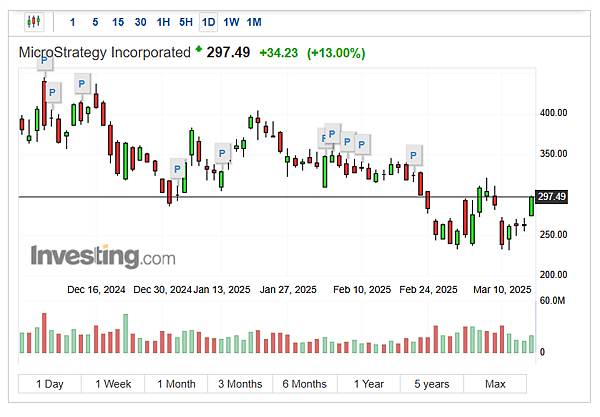Select the 1W interval
Viewport: 600px width, 417px height.
pyautogui.click(x=231, y=22)
